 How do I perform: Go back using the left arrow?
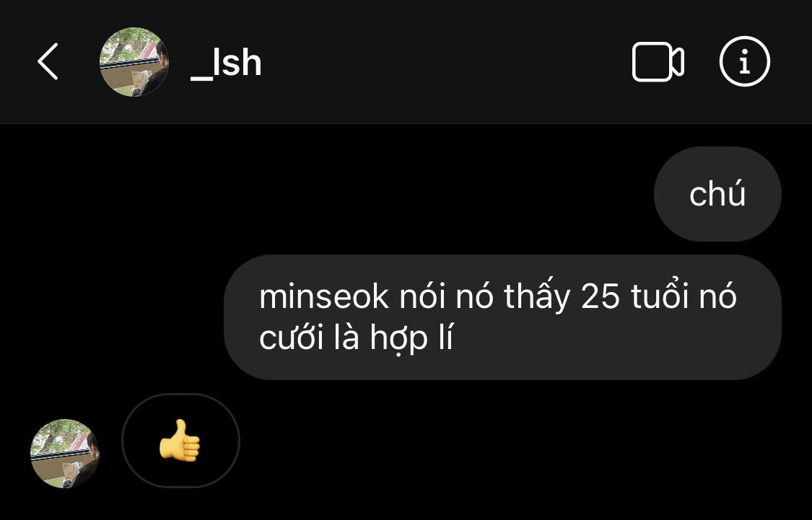click(x=48, y=61)
